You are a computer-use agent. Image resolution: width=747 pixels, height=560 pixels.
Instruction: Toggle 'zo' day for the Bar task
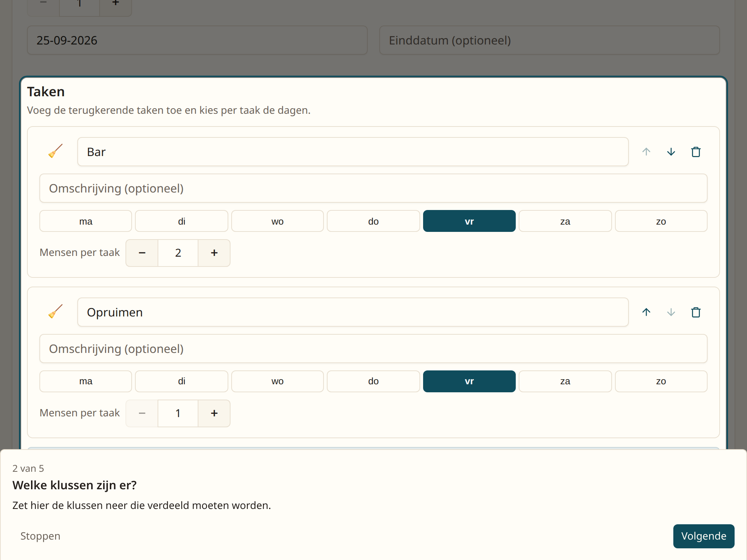coord(661,221)
